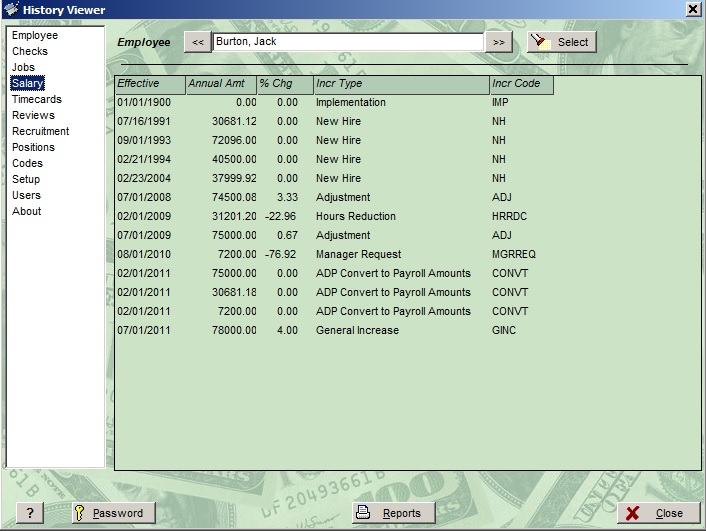Viewport: 706px width, 531px height.
Task: Click the 30681.18 annual amount cell
Action: pyautogui.click(x=234, y=292)
